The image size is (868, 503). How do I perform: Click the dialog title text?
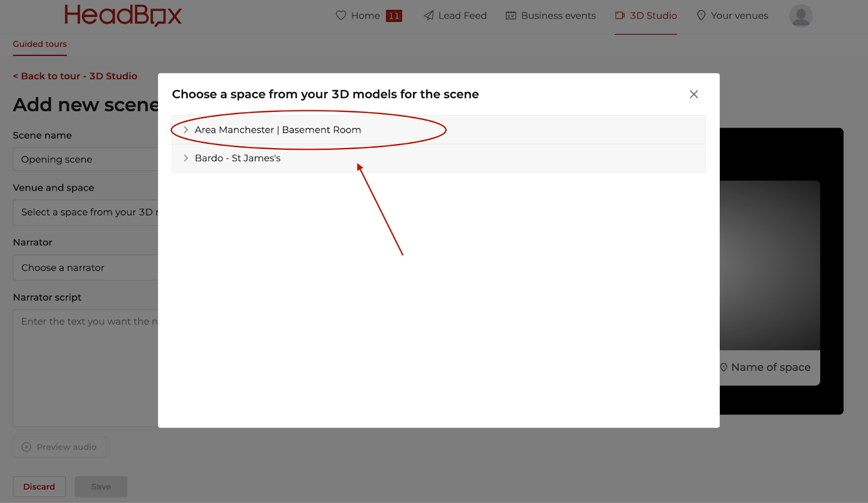pyautogui.click(x=325, y=94)
